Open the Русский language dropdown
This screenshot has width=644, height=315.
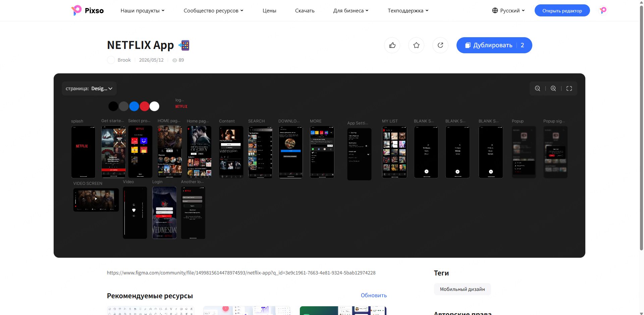coord(508,11)
